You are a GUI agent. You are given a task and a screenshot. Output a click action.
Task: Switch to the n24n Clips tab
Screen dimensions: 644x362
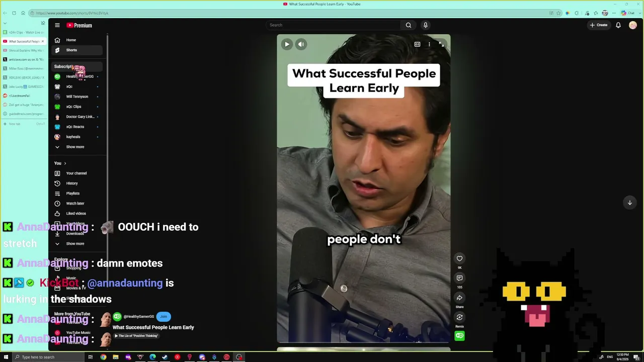click(24, 32)
